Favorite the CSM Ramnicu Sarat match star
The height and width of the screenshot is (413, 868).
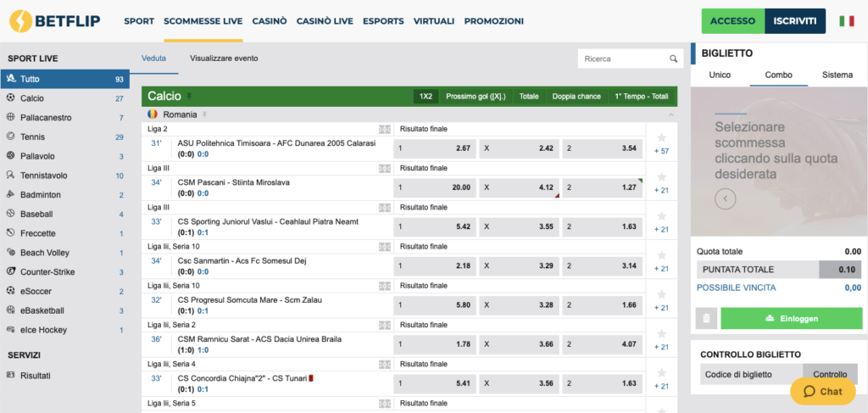click(x=661, y=334)
